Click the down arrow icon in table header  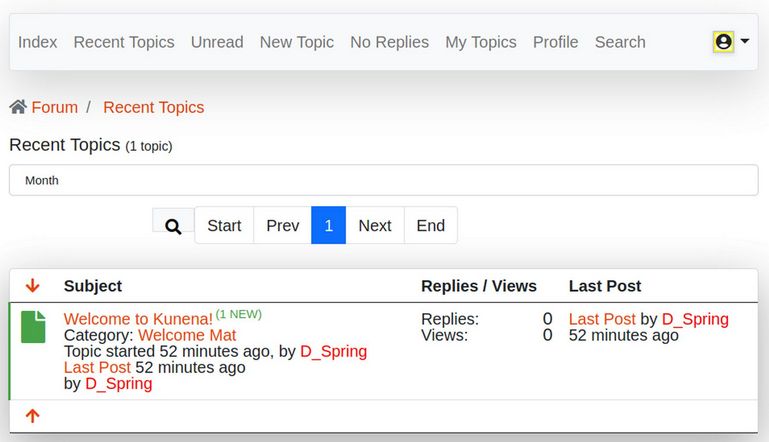click(x=33, y=286)
